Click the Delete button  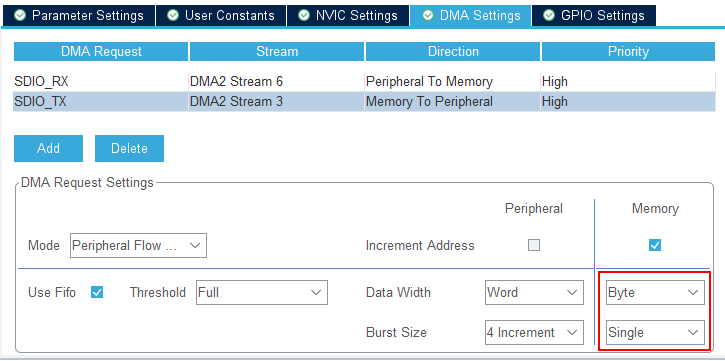click(129, 148)
